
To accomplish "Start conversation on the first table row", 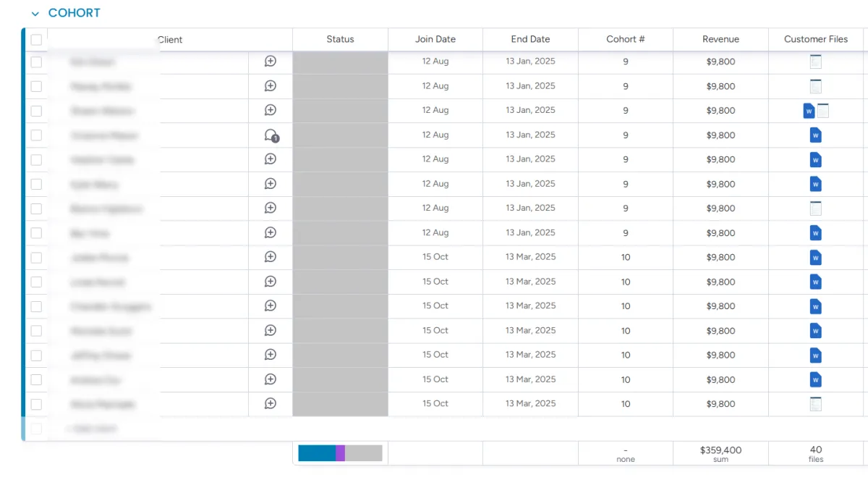I will coord(271,62).
